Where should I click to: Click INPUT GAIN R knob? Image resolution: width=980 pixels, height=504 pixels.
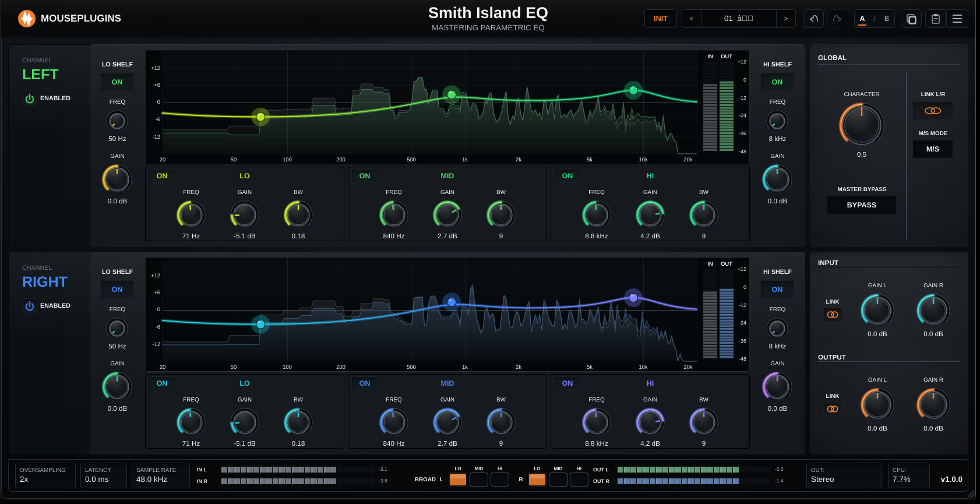point(933,310)
